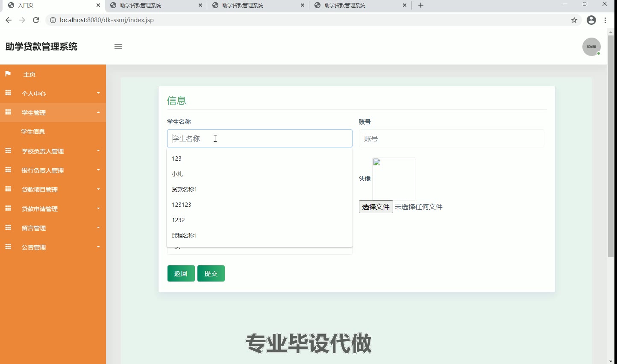Click the broken avatar image preview
617x364 pixels.
click(394, 179)
